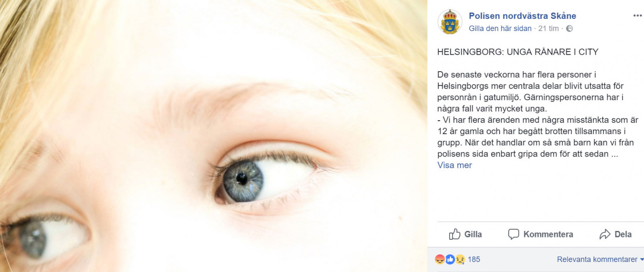Screen dimensions: 644x272
Task: Open the 185 reactions count
Action: pyautogui.click(x=474, y=260)
